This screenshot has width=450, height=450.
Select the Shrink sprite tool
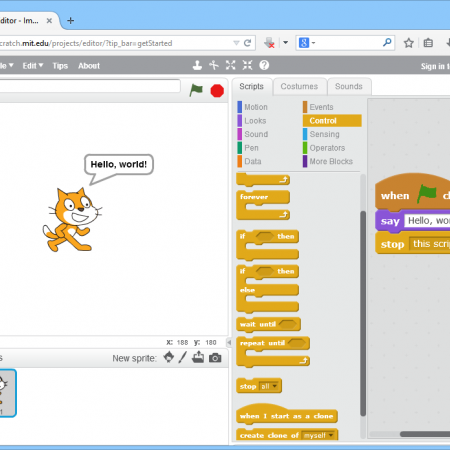point(247,65)
